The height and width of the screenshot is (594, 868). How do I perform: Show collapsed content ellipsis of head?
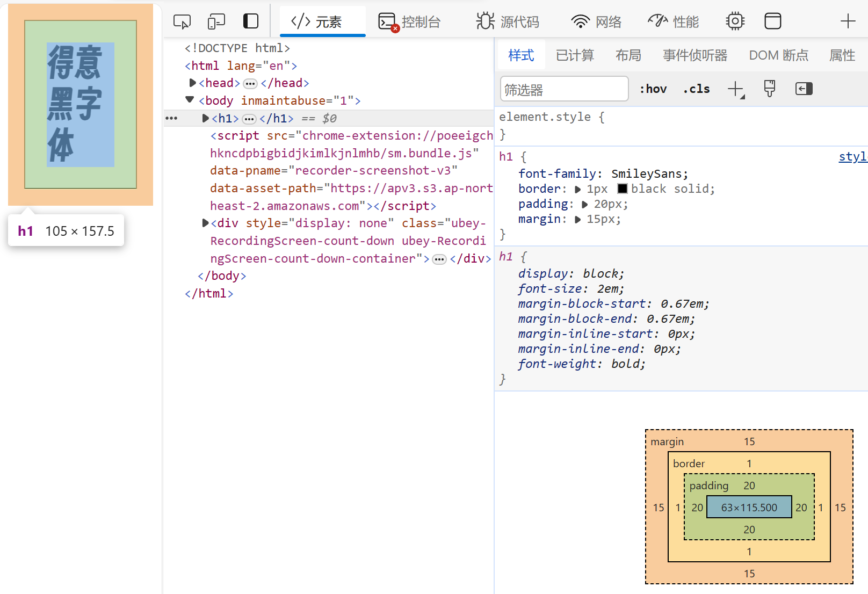point(250,84)
